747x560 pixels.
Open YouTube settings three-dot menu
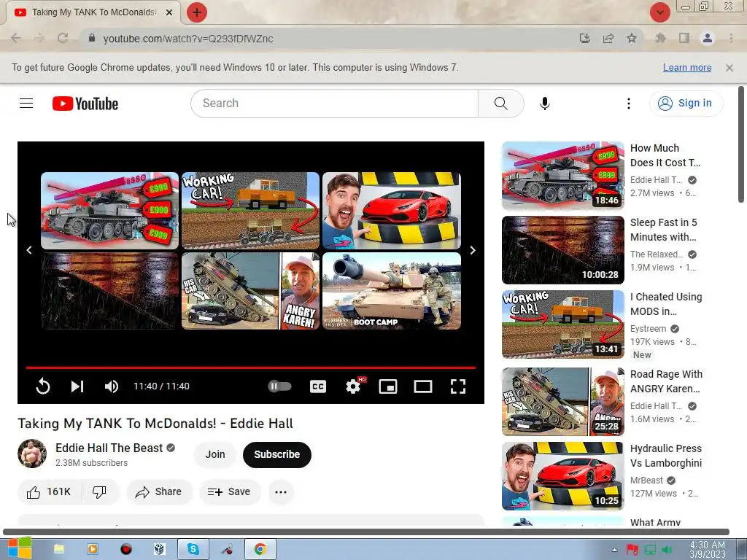(x=629, y=104)
